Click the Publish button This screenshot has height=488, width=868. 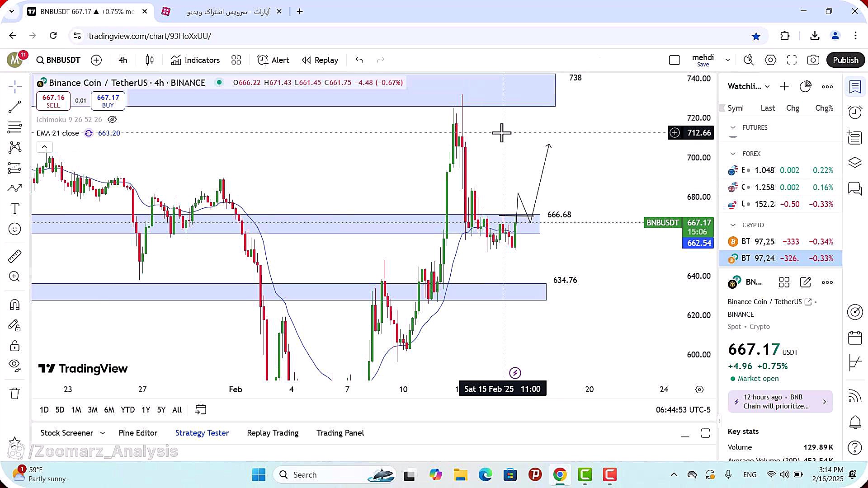pos(845,60)
